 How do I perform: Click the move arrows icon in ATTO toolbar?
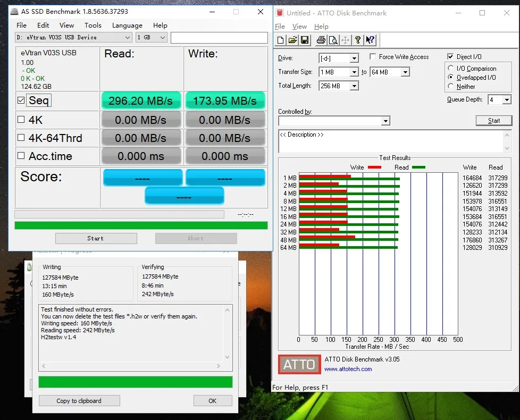345,40
